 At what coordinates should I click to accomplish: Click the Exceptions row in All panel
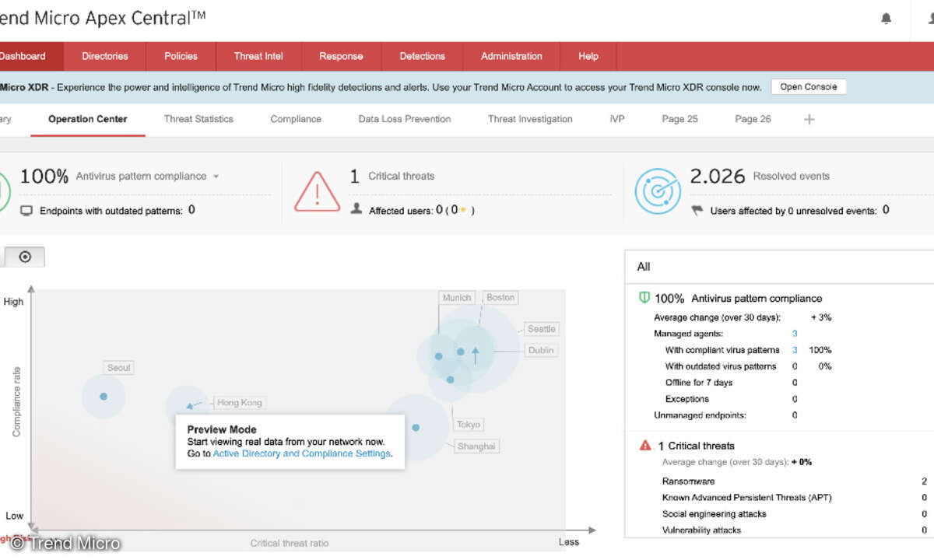coord(731,399)
